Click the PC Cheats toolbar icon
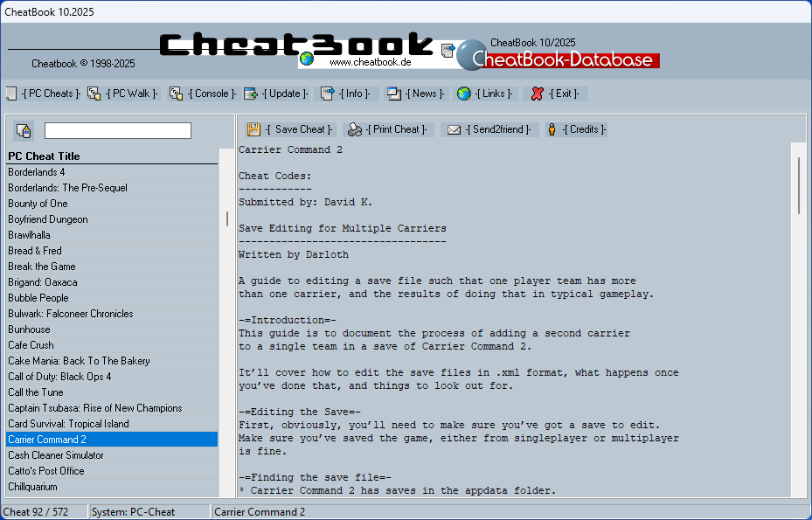The width and height of the screenshot is (812, 520). point(10,94)
